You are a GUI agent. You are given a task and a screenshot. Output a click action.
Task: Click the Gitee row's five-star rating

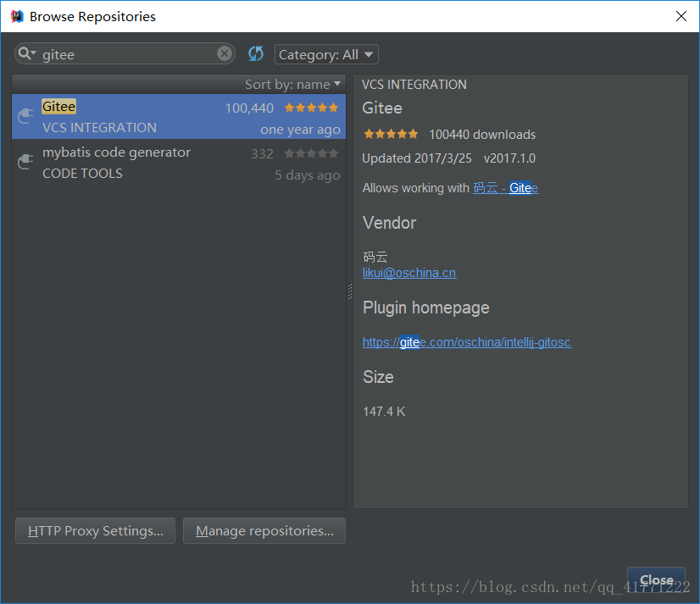pyautogui.click(x=312, y=108)
